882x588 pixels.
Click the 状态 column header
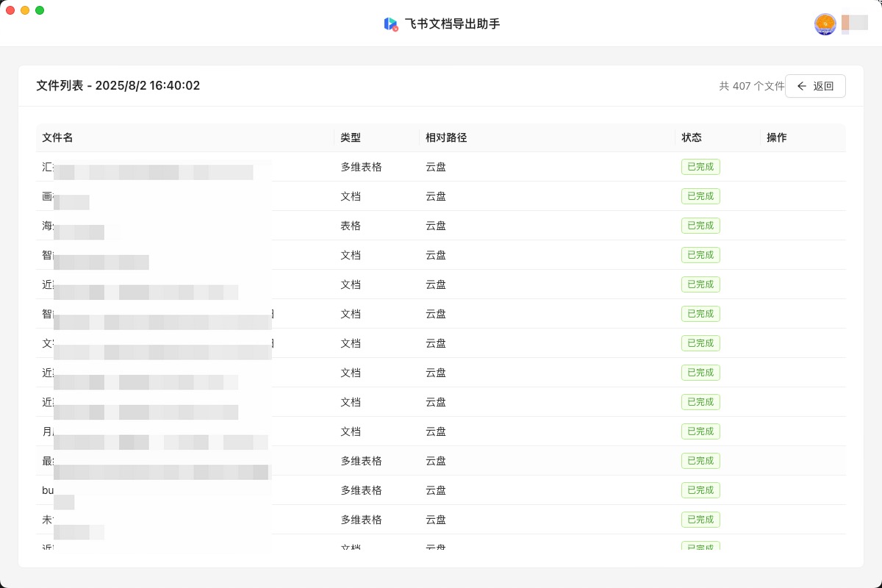(692, 137)
